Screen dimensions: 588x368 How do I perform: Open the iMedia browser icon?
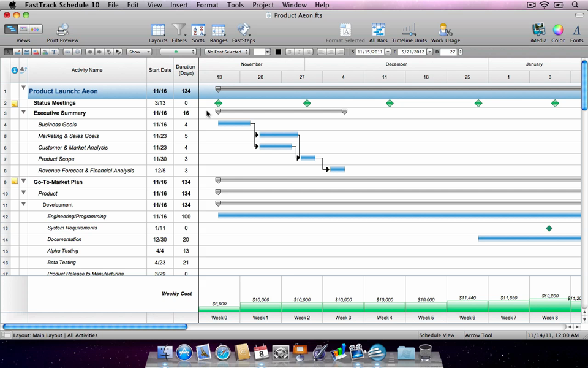pos(538,30)
